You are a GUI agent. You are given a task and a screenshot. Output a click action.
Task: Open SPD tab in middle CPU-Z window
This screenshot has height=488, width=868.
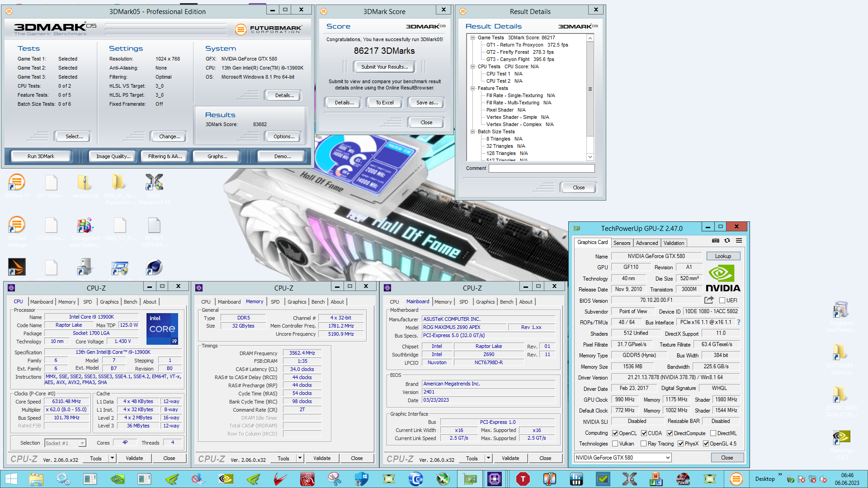click(275, 302)
